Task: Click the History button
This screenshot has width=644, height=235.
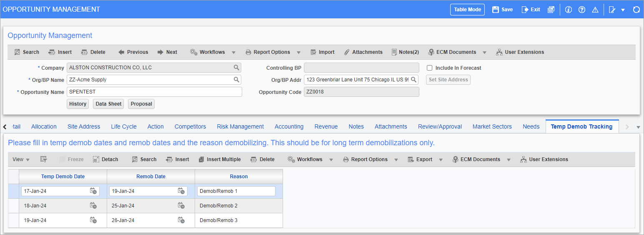Action: coord(78,104)
